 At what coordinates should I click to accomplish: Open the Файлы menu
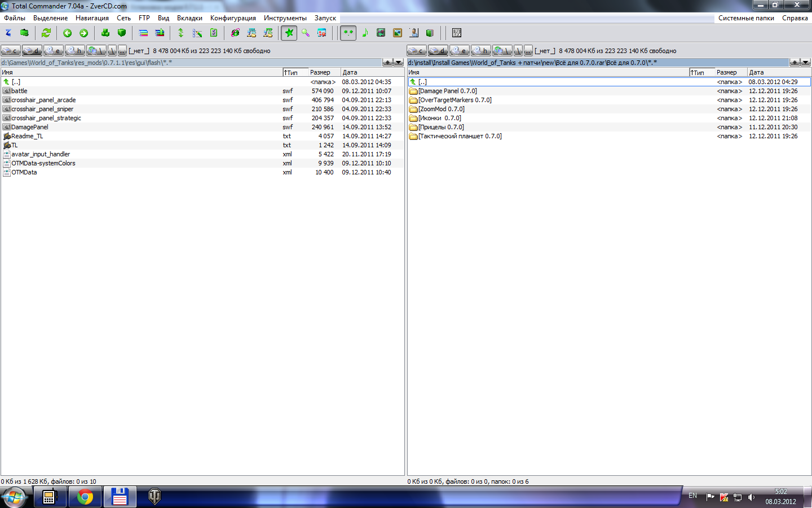(15, 18)
